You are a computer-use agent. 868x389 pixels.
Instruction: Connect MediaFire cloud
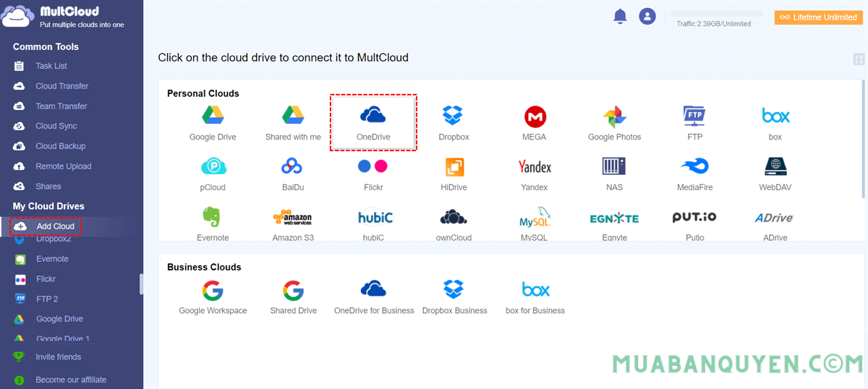click(694, 167)
